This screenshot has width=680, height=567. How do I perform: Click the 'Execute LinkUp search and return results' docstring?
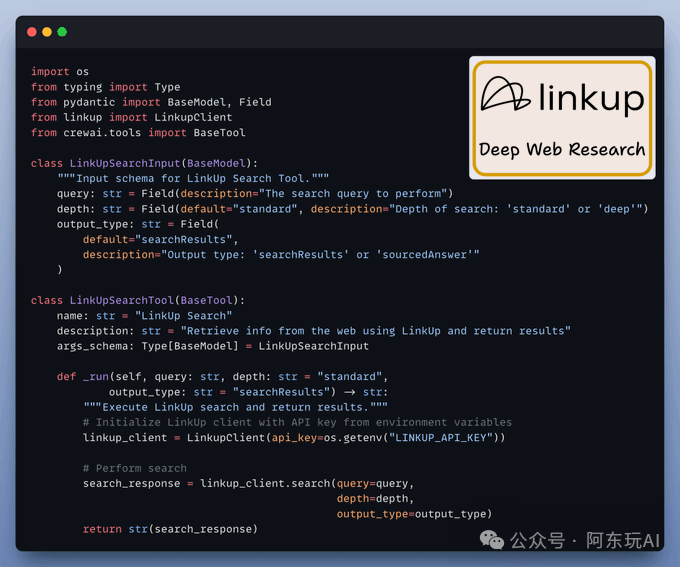235,407
